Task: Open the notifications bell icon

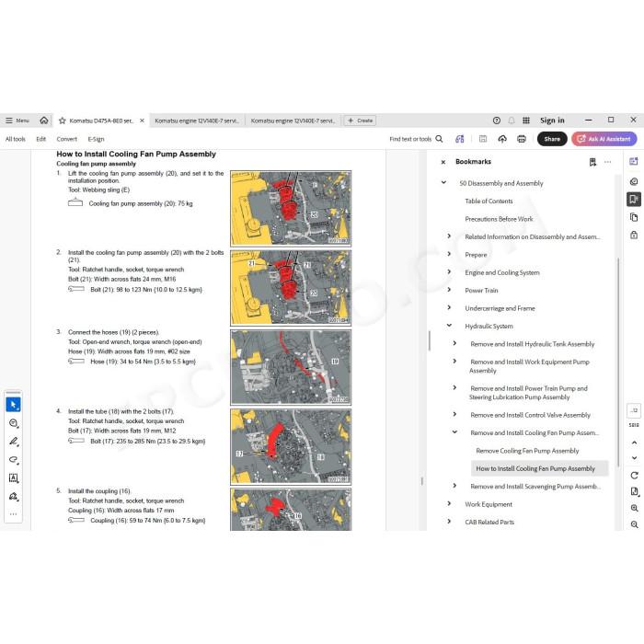Action: pos(512,121)
